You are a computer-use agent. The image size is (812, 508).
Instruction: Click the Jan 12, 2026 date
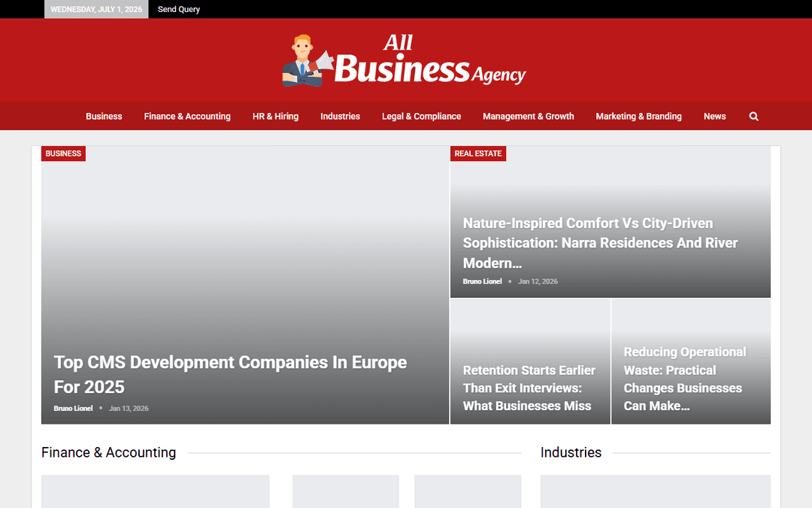pos(538,281)
